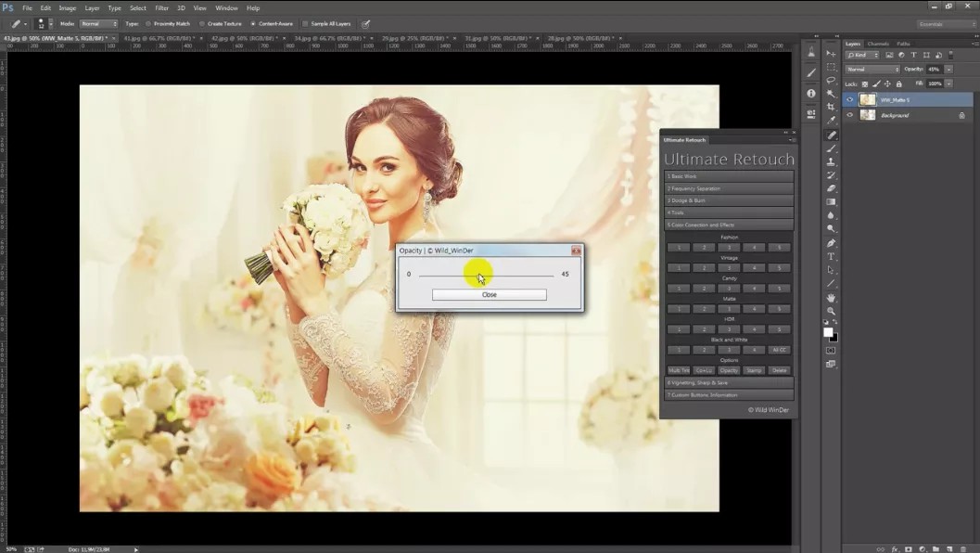This screenshot has width=980, height=553.
Task: Select the Pen tool
Action: point(832,243)
